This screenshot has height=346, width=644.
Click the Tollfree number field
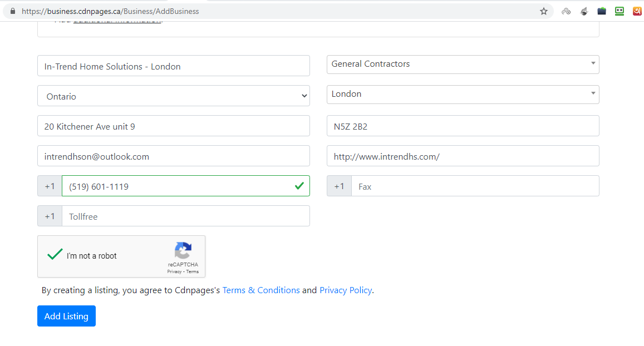(186, 216)
